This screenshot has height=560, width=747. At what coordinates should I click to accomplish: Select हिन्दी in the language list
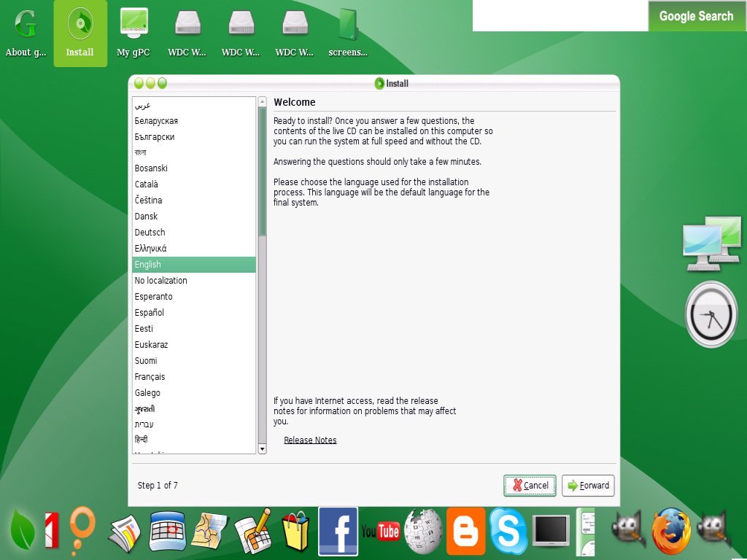coord(194,440)
